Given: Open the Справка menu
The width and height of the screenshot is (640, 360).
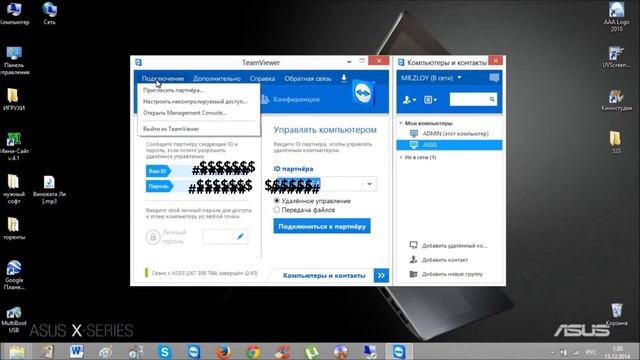Looking at the screenshot, I should 262,78.
